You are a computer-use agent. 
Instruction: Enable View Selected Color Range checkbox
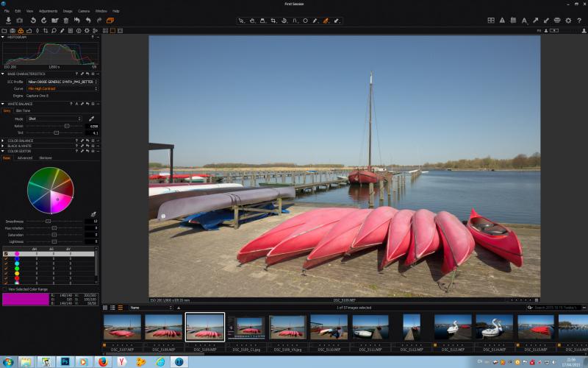tap(4, 289)
